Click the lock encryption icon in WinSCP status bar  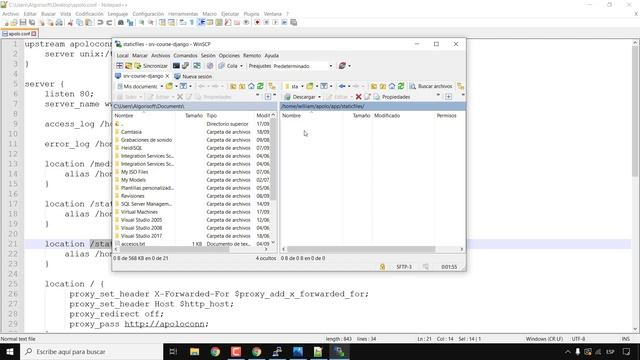(x=382, y=267)
